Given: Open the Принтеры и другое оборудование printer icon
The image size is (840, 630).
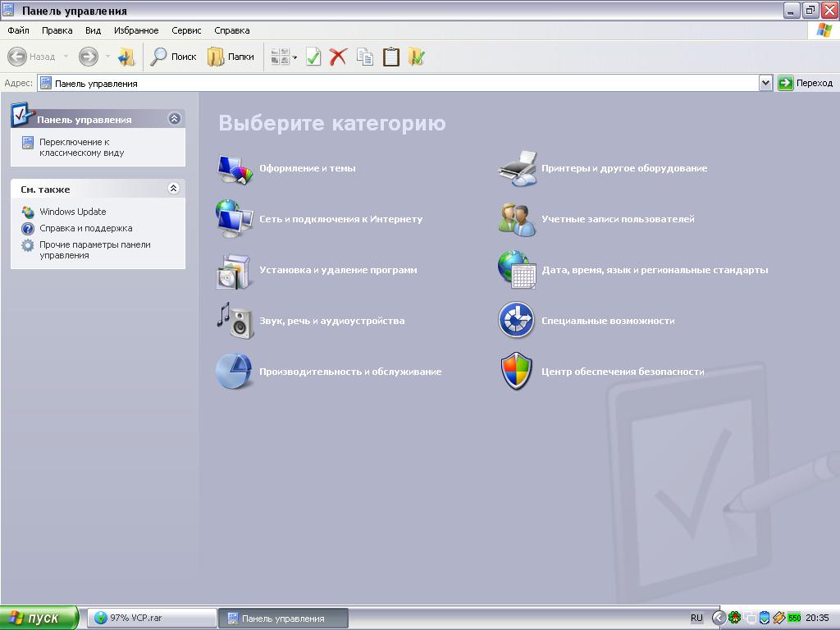Looking at the screenshot, I should (x=518, y=168).
